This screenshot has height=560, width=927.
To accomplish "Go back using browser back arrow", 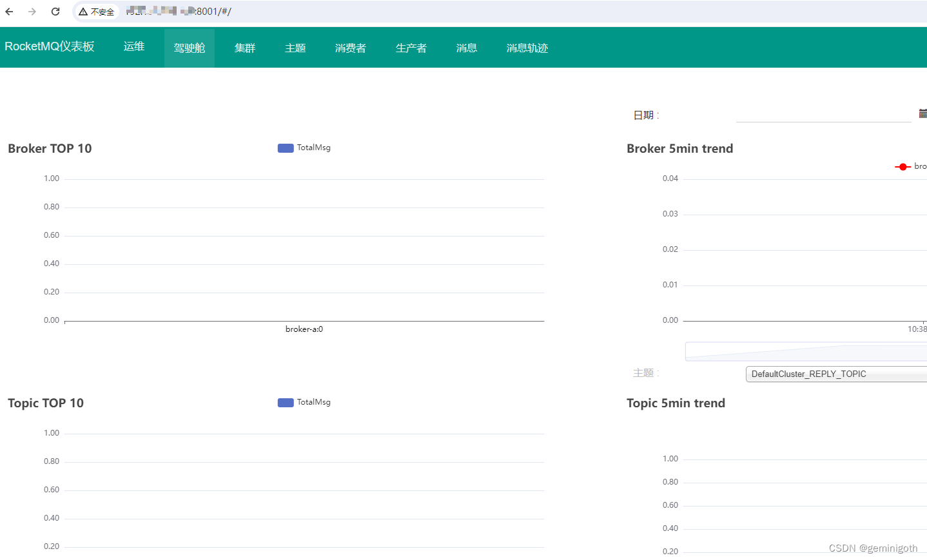I will pos(10,12).
